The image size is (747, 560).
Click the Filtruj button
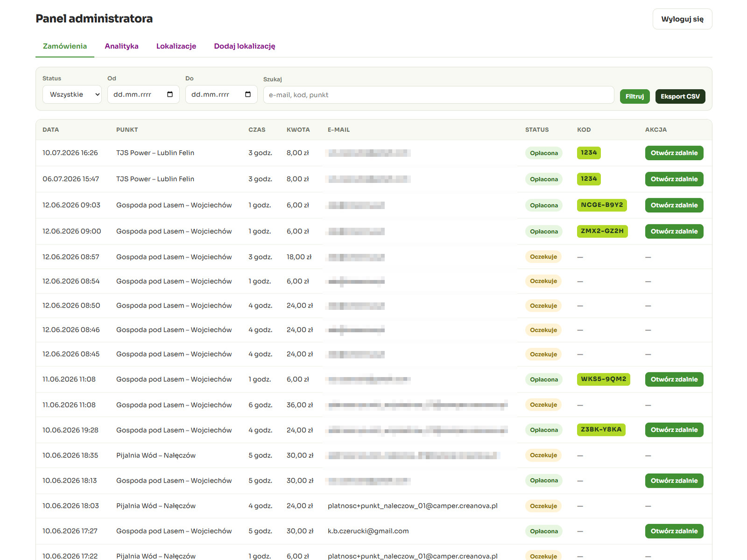pyautogui.click(x=634, y=96)
